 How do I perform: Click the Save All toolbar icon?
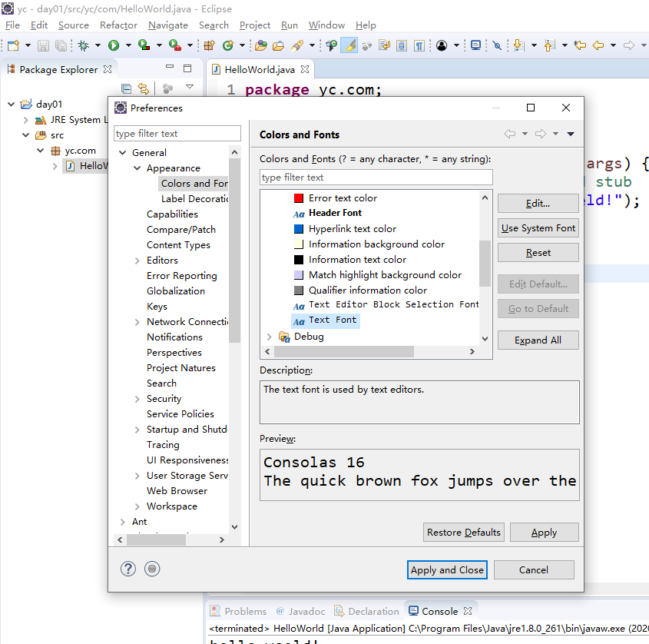(61, 45)
